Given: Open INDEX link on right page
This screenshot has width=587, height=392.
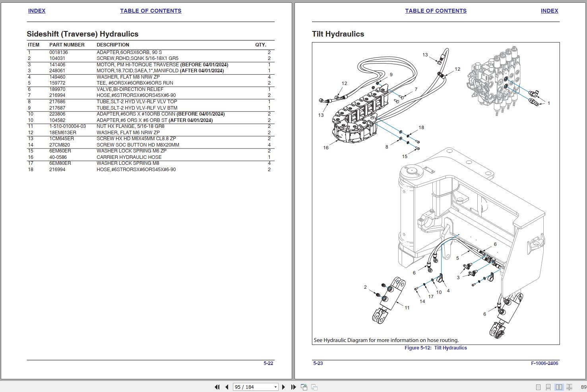Looking at the screenshot, I should pos(549,11).
